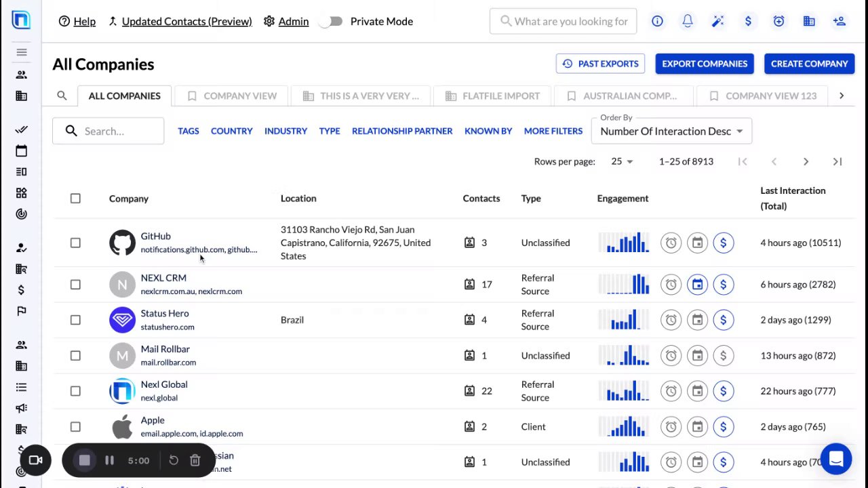This screenshot has height=488, width=868.
Task: Check the GitHub row checkbox
Action: coord(75,243)
